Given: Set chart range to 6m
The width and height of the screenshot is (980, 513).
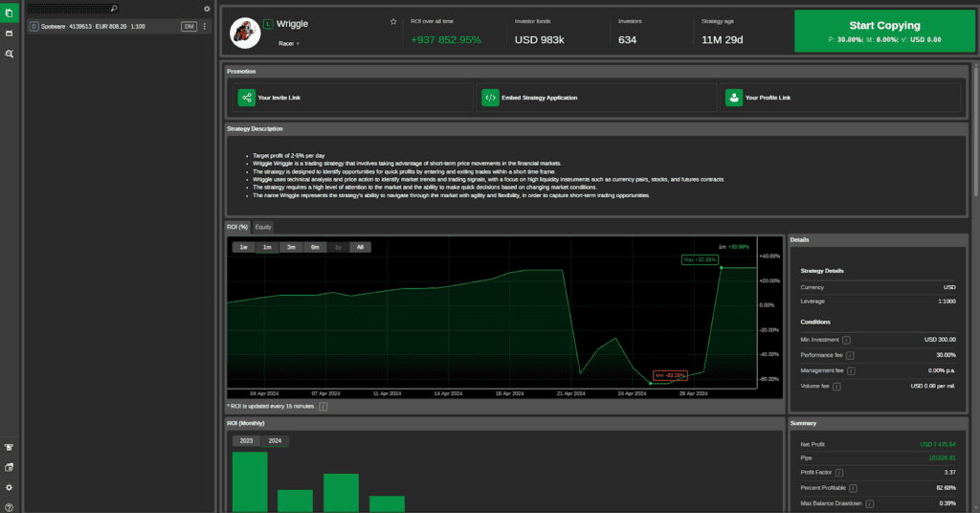Looking at the screenshot, I should (314, 247).
